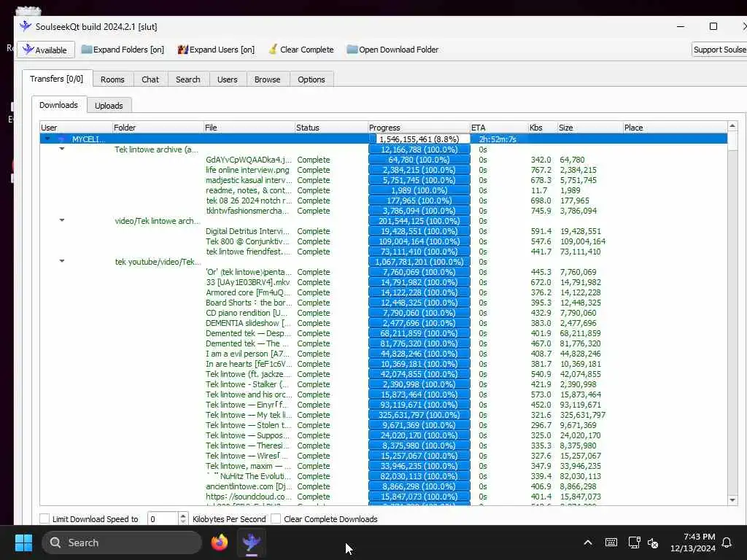
Task: Open Firefox from the taskbar
Action: [x=220, y=542]
